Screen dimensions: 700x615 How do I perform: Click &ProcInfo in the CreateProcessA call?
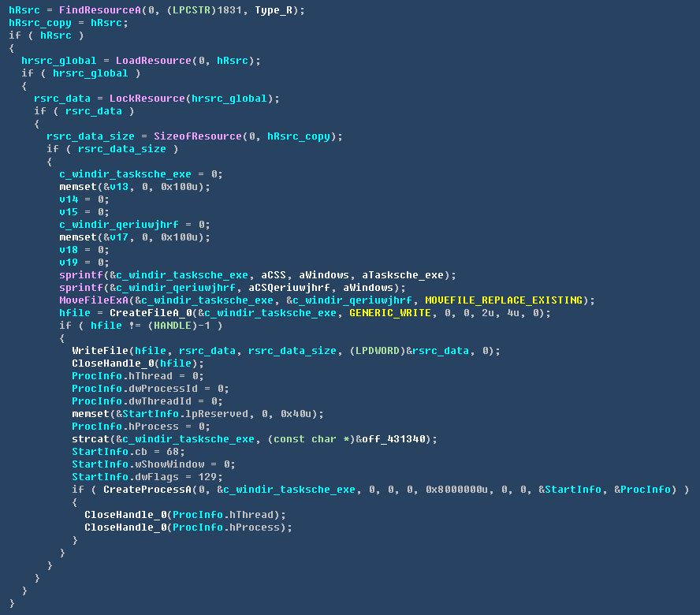point(642,490)
